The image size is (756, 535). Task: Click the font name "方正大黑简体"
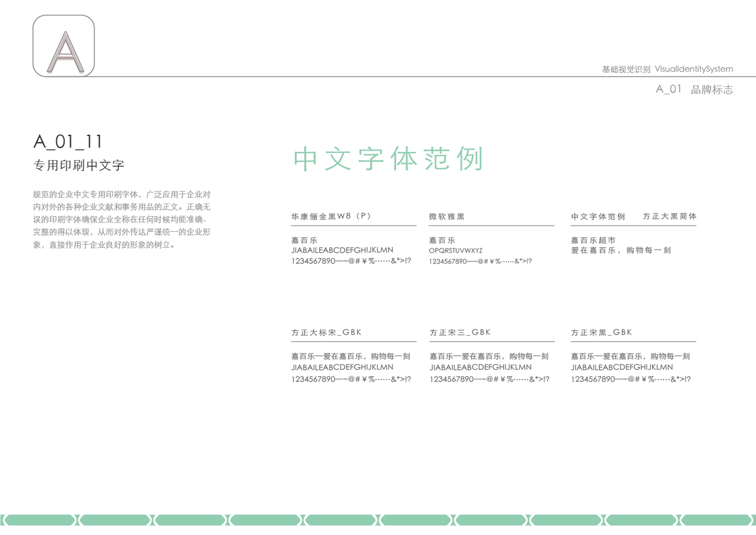pos(670,216)
